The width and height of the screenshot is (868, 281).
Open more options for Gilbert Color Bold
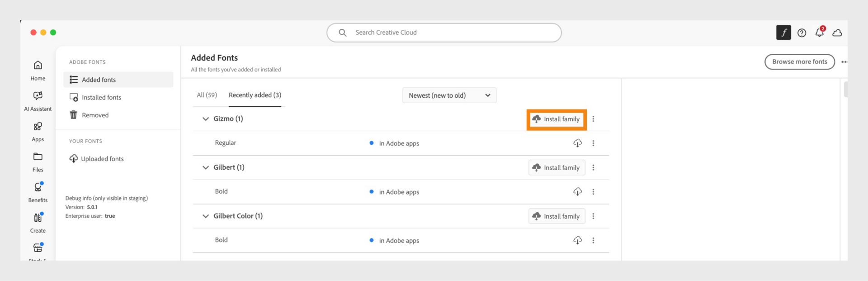point(593,240)
